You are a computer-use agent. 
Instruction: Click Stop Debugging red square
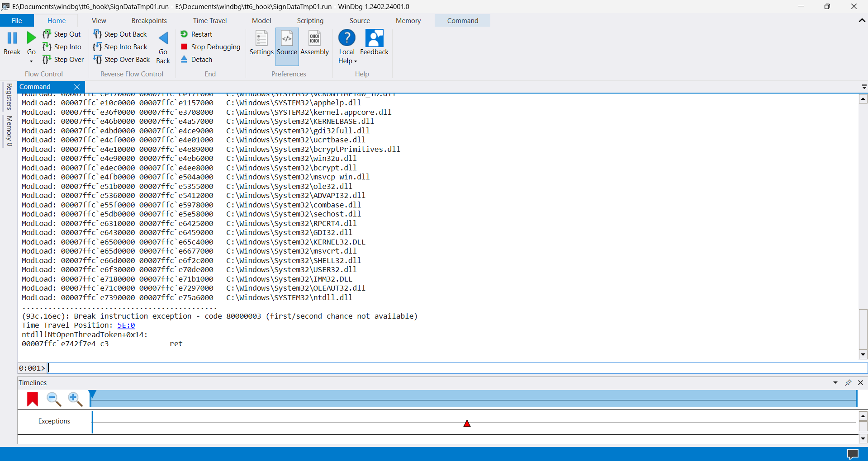(x=184, y=47)
